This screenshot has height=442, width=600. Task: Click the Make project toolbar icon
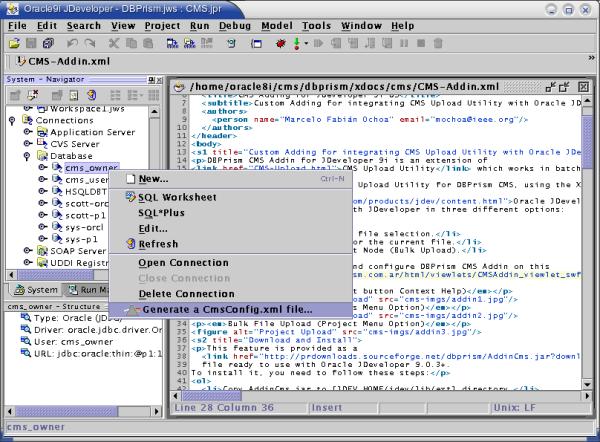[172, 43]
